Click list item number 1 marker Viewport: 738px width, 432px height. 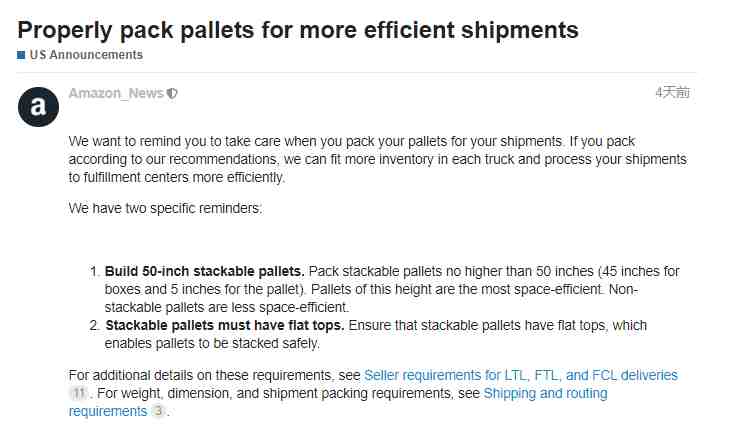(95, 272)
